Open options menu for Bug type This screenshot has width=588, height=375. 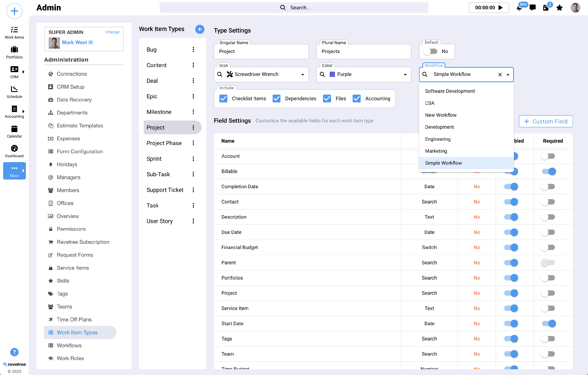click(x=193, y=50)
